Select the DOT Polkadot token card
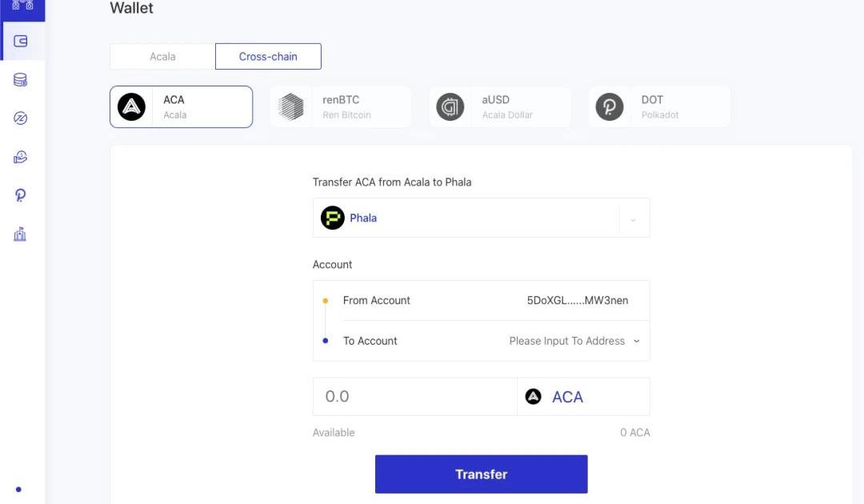The image size is (864, 504). pyautogui.click(x=659, y=107)
